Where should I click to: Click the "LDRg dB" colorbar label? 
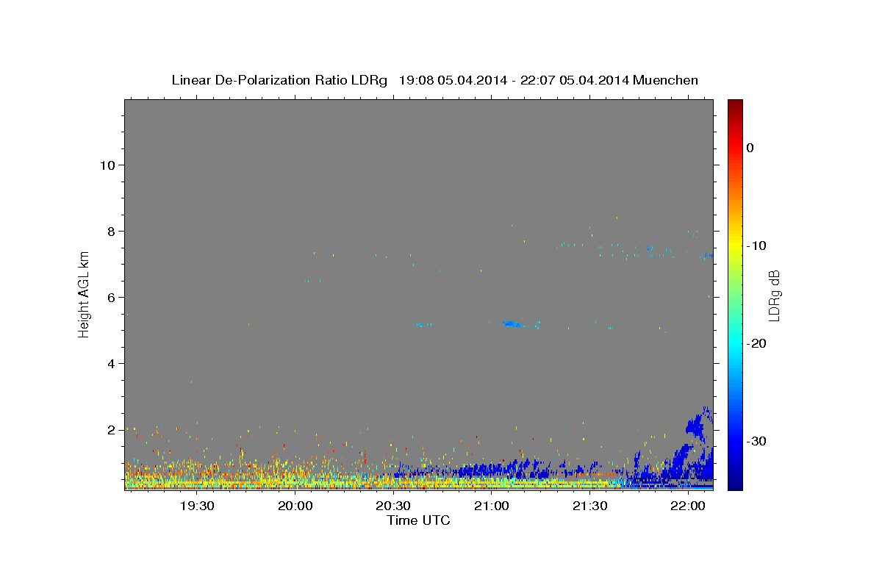[774, 295]
